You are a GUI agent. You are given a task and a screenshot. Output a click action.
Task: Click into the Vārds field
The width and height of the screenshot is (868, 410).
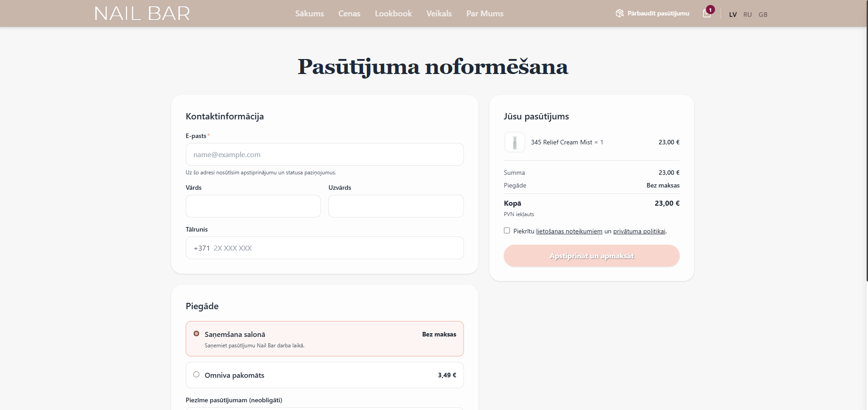pos(253,206)
